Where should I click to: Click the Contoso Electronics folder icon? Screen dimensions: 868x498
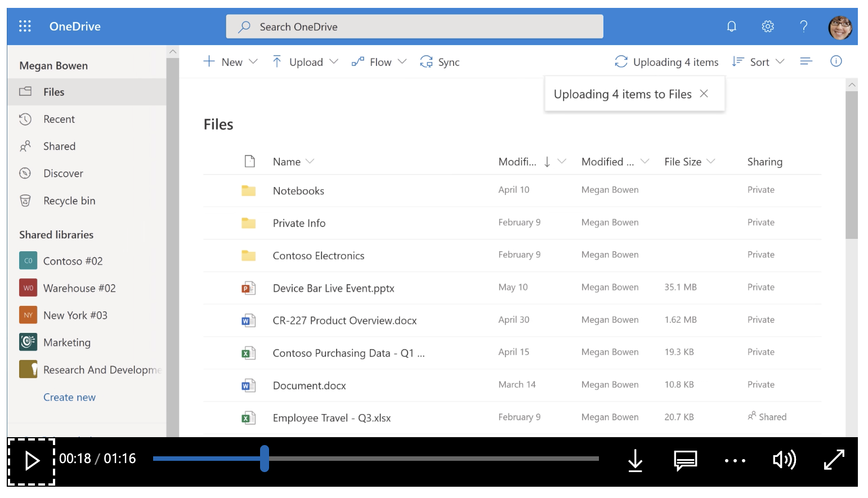[x=249, y=256]
